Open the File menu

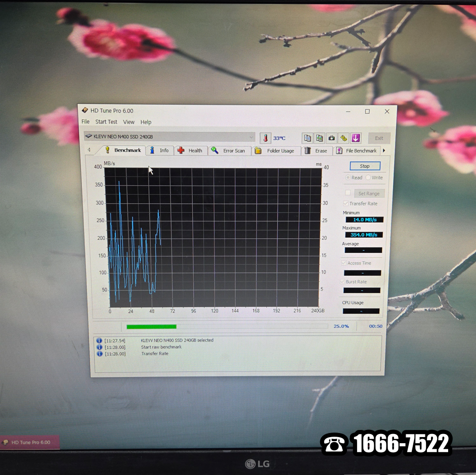pyautogui.click(x=85, y=121)
